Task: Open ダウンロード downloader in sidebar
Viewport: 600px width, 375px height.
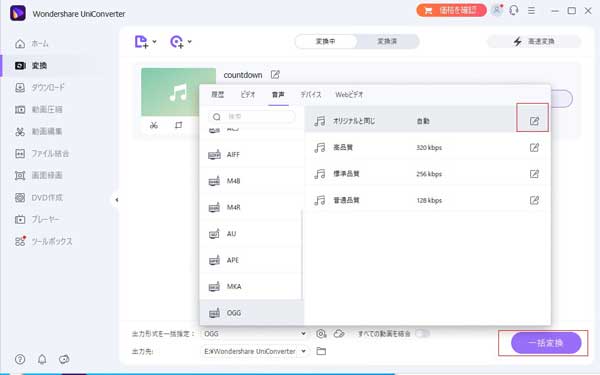Action: [x=40, y=88]
